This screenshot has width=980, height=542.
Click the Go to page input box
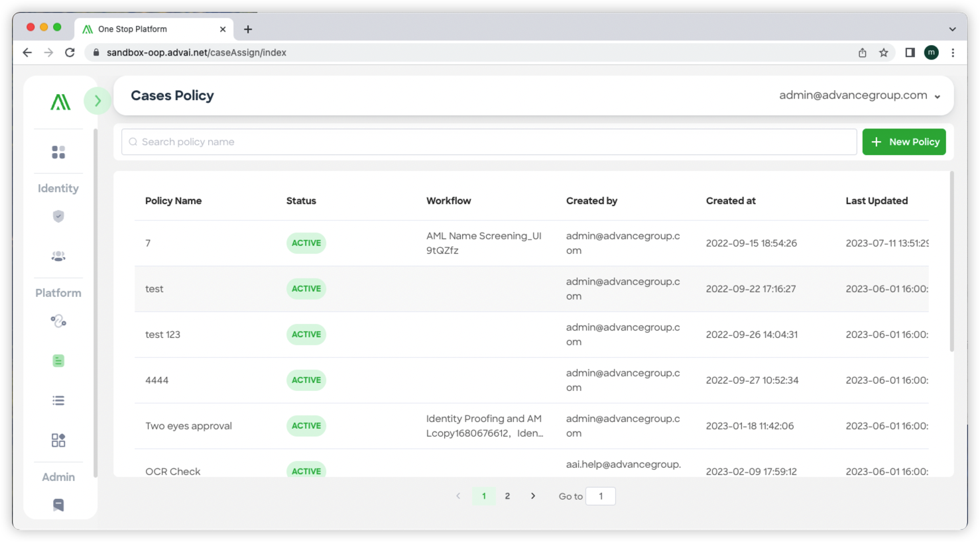tap(601, 496)
